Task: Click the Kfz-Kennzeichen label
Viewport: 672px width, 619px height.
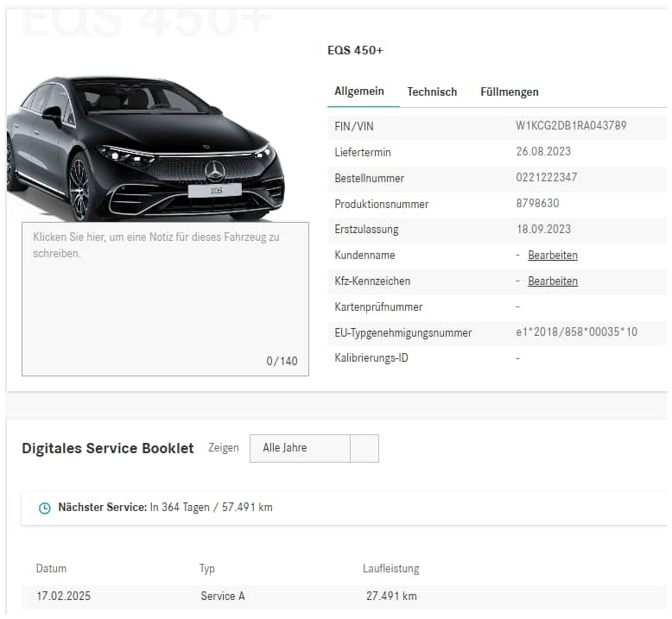Action: pyautogui.click(x=372, y=281)
